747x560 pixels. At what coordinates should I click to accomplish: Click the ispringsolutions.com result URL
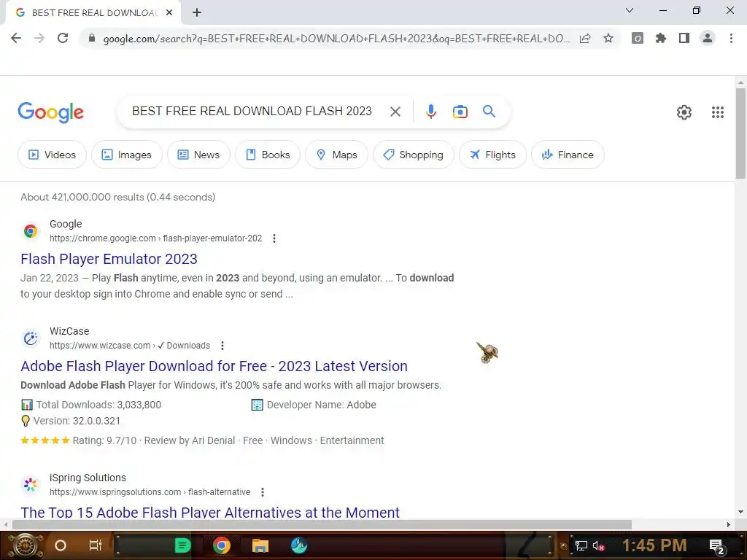tap(150, 492)
